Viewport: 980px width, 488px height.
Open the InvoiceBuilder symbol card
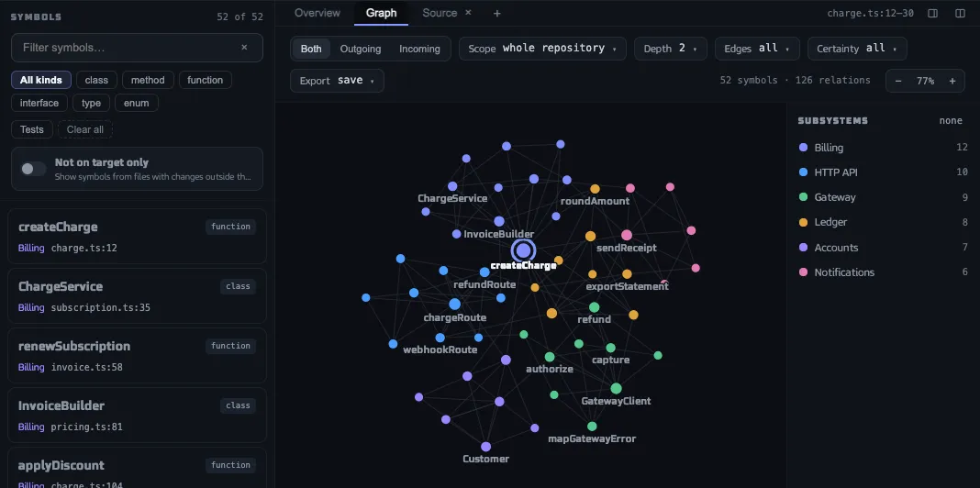tap(137, 416)
